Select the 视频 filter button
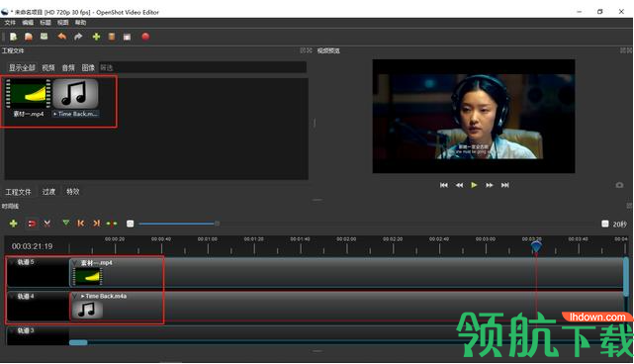This screenshot has width=634, height=364. (48, 67)
